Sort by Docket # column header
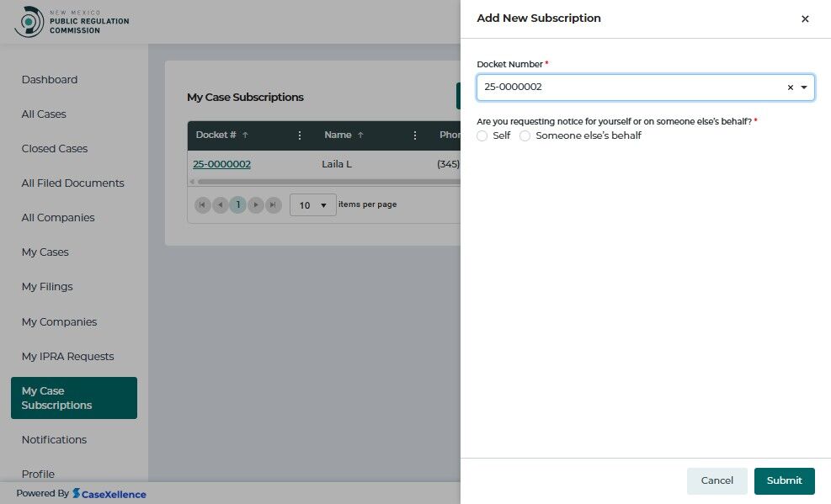This screenshot has height=504, width=831. point(216,135)
